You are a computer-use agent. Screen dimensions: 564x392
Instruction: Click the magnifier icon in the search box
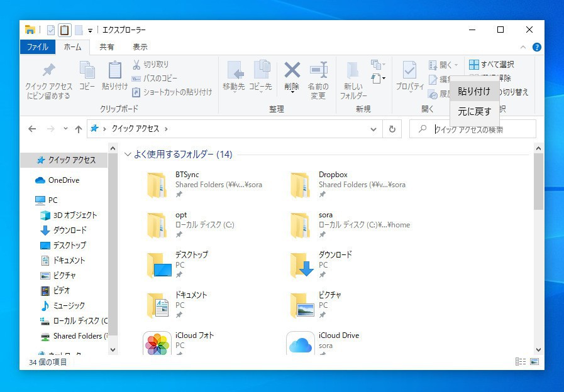point(423,128)
